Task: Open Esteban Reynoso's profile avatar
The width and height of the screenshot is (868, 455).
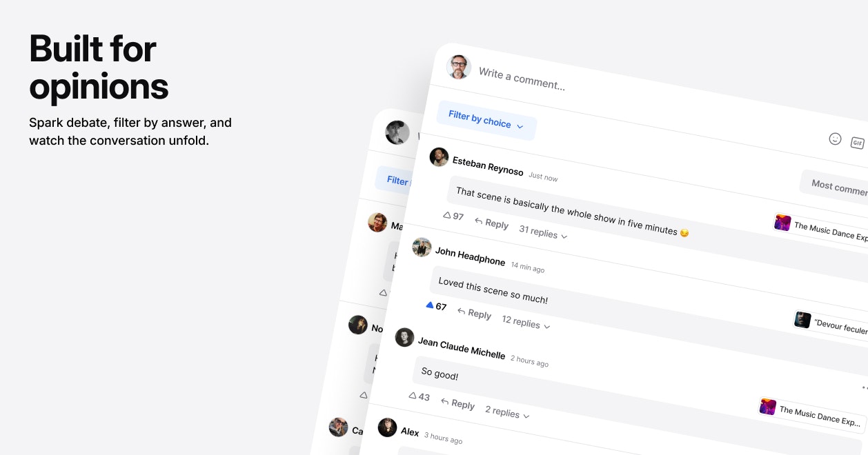Action: (439, 156)
